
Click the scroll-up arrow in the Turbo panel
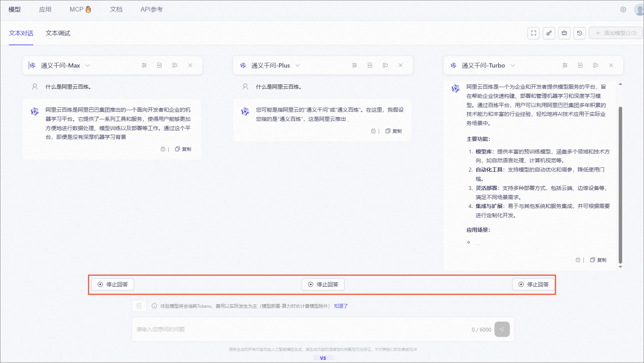(620, 84)
